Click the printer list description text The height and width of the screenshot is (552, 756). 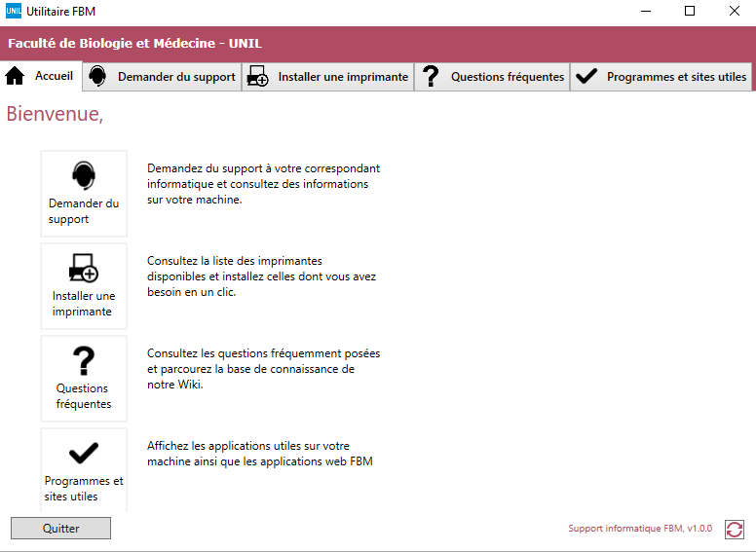coord(261,276)
